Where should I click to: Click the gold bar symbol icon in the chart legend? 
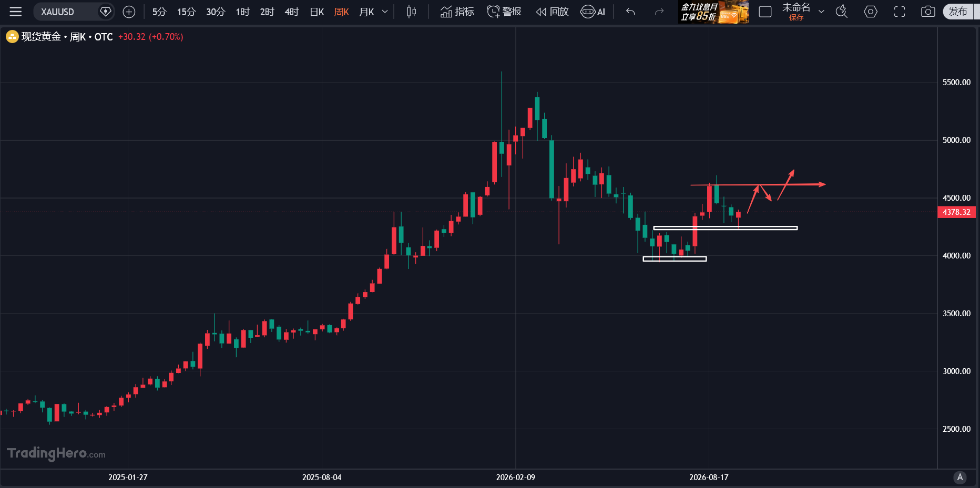pos(12,37)
